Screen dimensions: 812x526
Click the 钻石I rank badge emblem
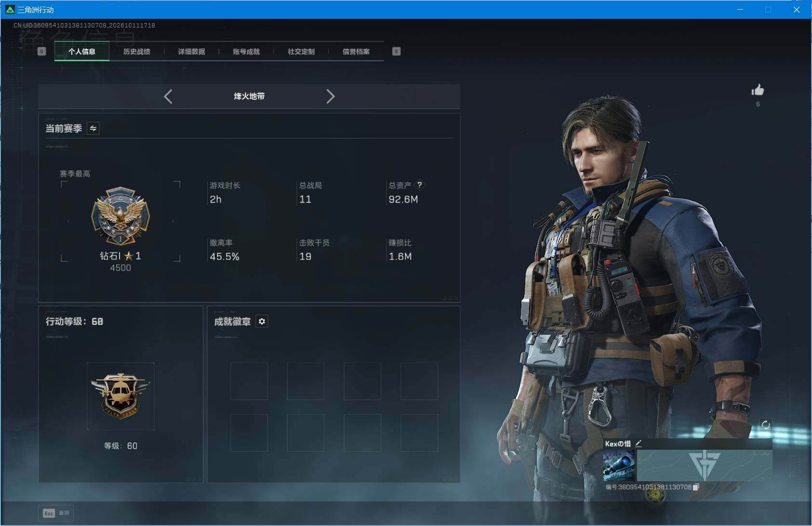pyautogui.click(x=121, y=216)
